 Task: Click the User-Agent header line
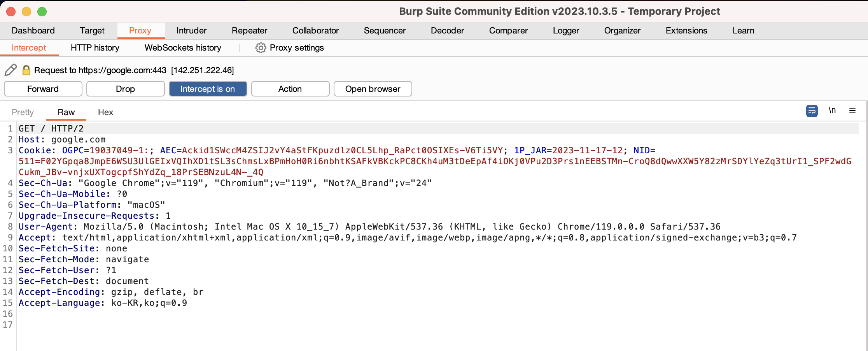pos(369,226)
